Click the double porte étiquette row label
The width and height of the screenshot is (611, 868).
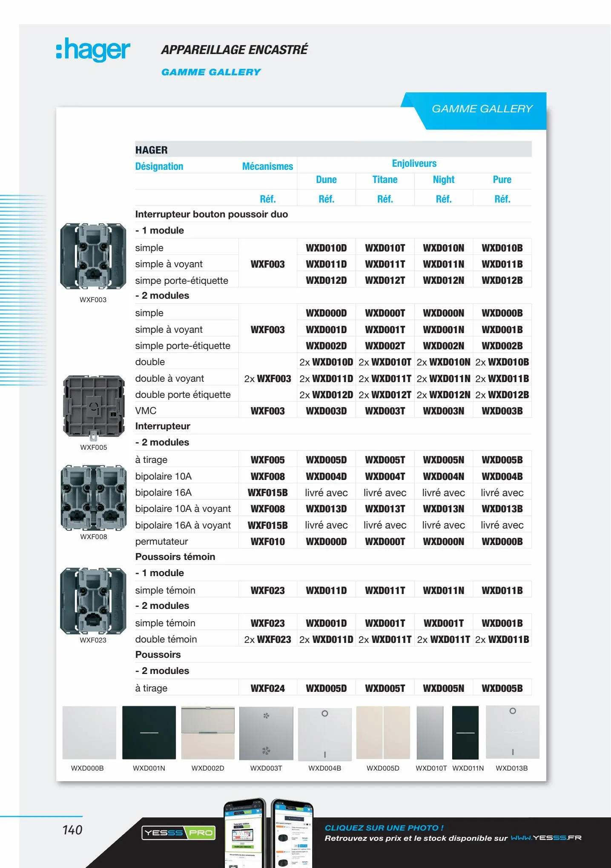click(183, 395)
